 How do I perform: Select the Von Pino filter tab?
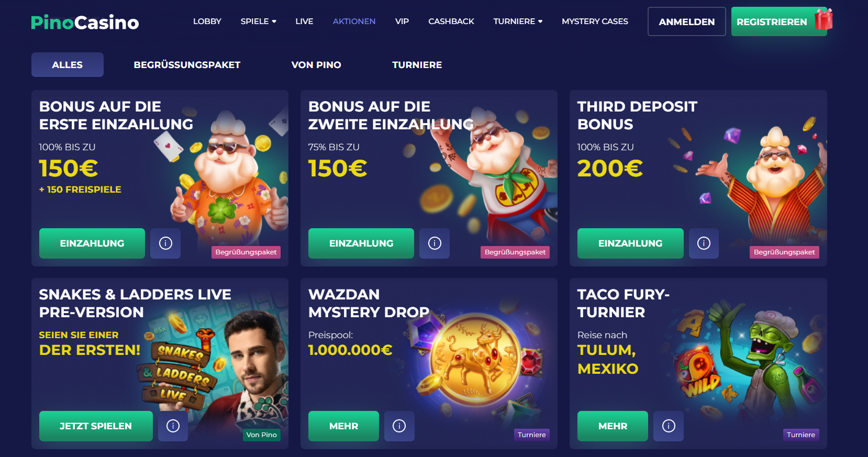316,65
